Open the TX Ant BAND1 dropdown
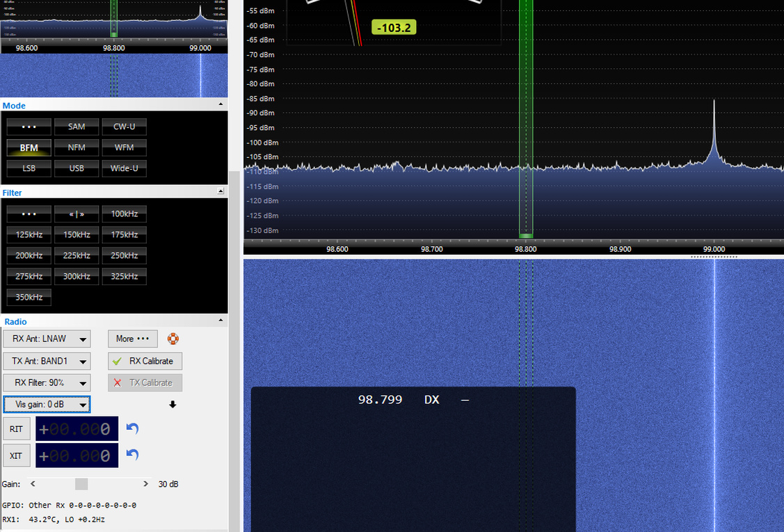The width and height of the screenshot is (784, 532). [x=47, y=360]
